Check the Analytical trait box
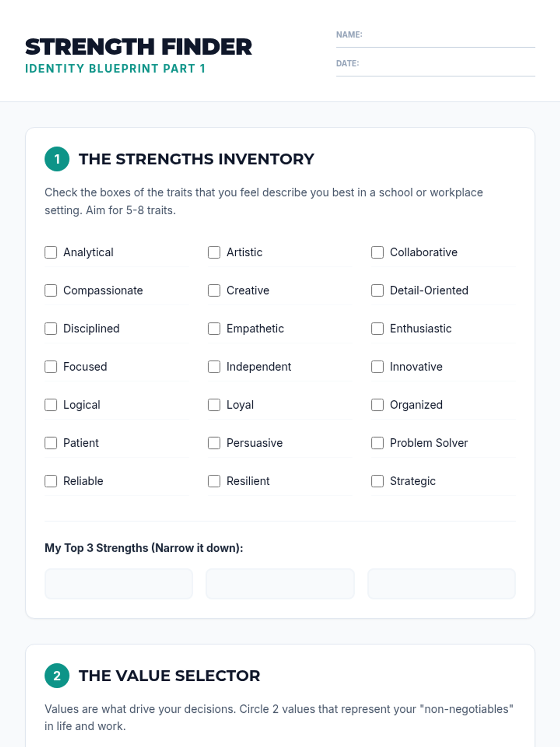 tap(51, 253)
